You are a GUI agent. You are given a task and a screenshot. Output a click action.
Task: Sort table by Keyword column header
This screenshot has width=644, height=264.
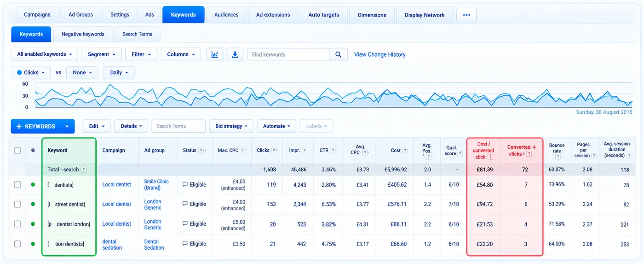click(x=57, y=150)
